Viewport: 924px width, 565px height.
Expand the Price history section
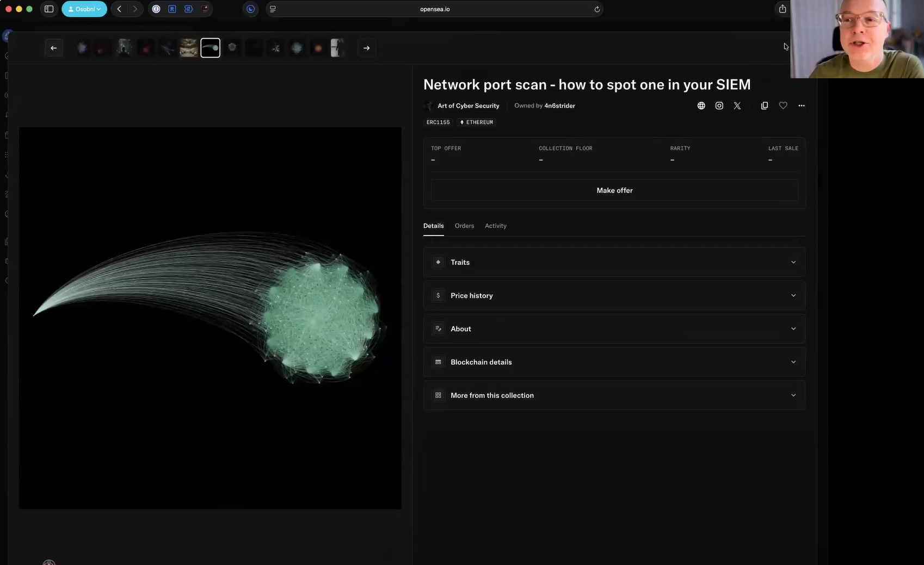[x=614, y=296]
